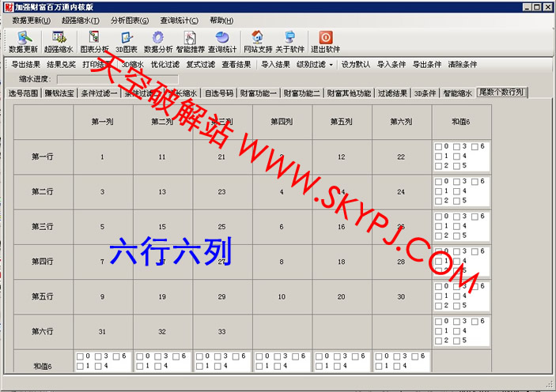
Task: Check the 0 box in first row 和值6
Action: [x=438, y=147]
